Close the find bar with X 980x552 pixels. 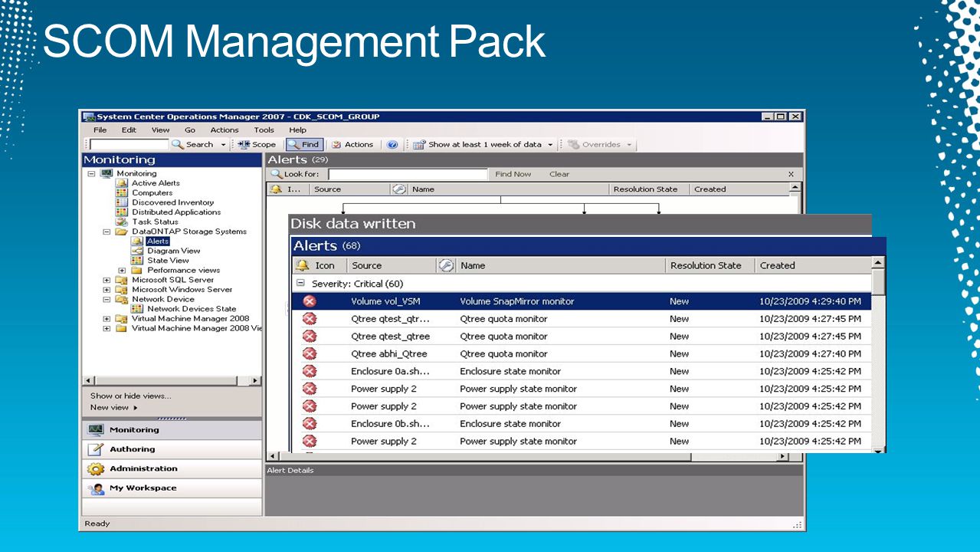tap(791, 174)
